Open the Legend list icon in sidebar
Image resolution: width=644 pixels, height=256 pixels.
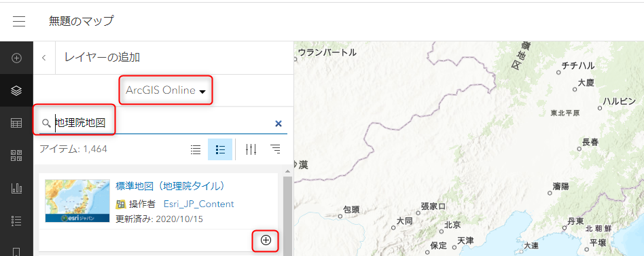pos(16,221)
